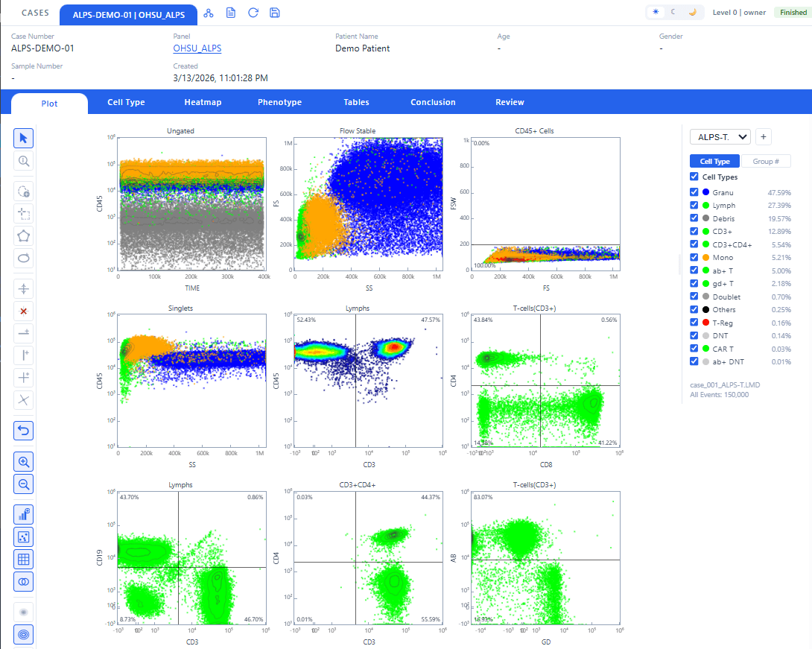Toggle the Granu cell type checkbox
Screen dimensions: 812x649
[x=694, y=192]
